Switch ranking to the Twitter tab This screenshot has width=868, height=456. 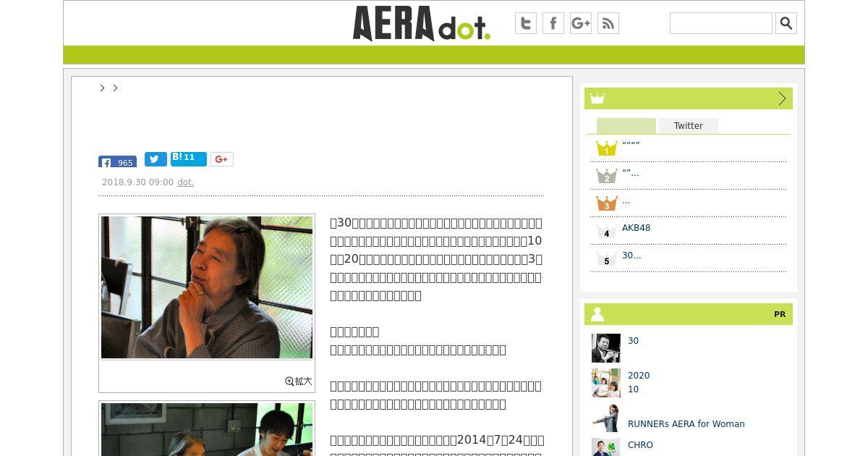coord(689,126)
